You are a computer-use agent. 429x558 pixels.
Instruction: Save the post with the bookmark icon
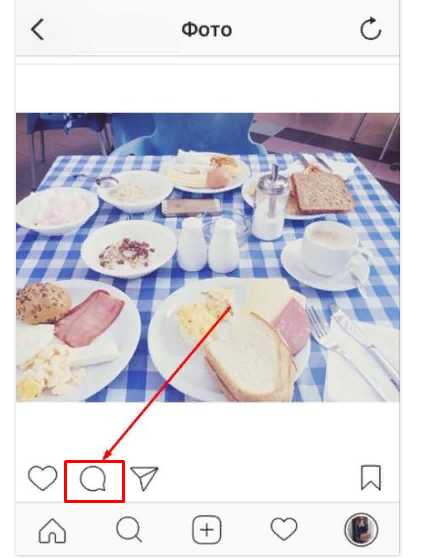point(371,478)
